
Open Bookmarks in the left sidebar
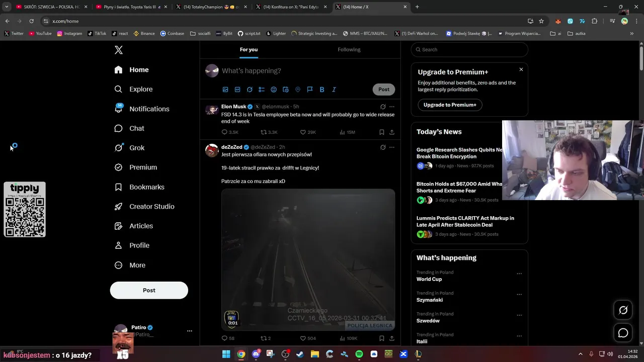tap(139, 187)
